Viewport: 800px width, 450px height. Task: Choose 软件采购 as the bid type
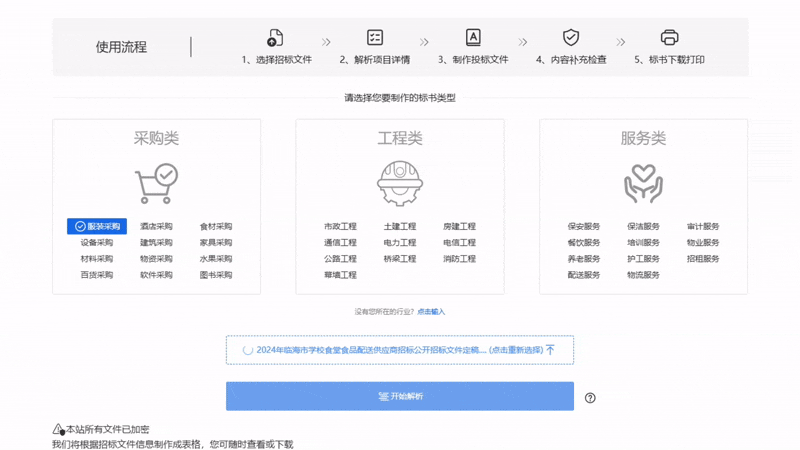[x=156, y=275]
